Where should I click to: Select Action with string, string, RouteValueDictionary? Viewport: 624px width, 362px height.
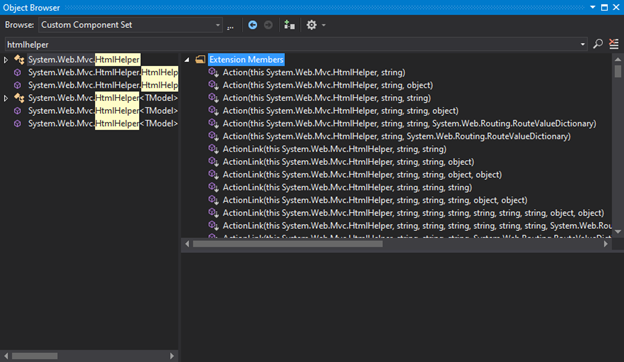tap(409, 123)
